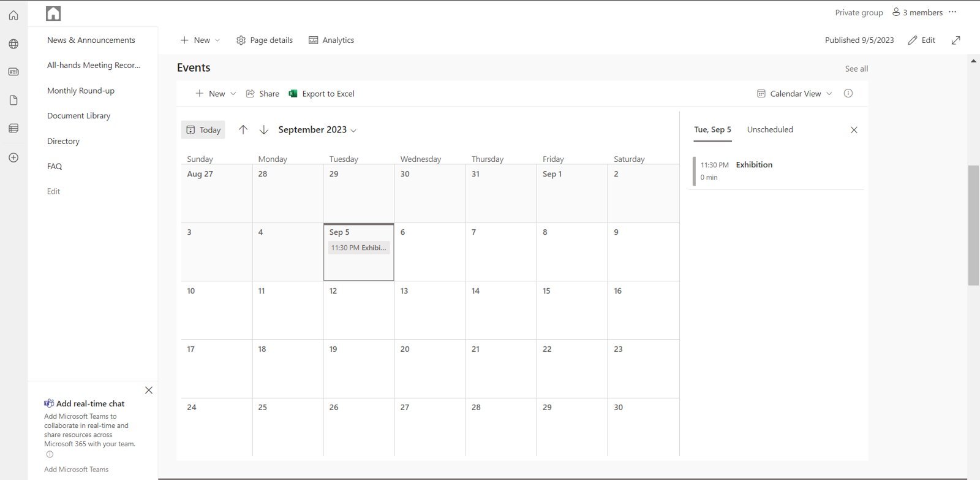Open the page-level New dropdown

tap(200, 40)
